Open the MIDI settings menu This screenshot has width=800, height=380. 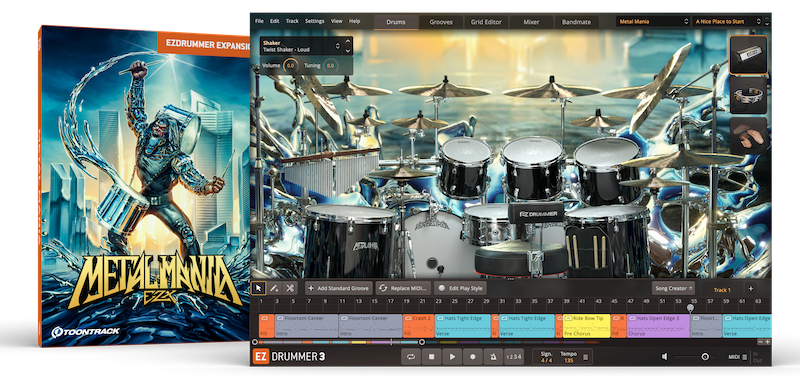(x=738, y=357)
